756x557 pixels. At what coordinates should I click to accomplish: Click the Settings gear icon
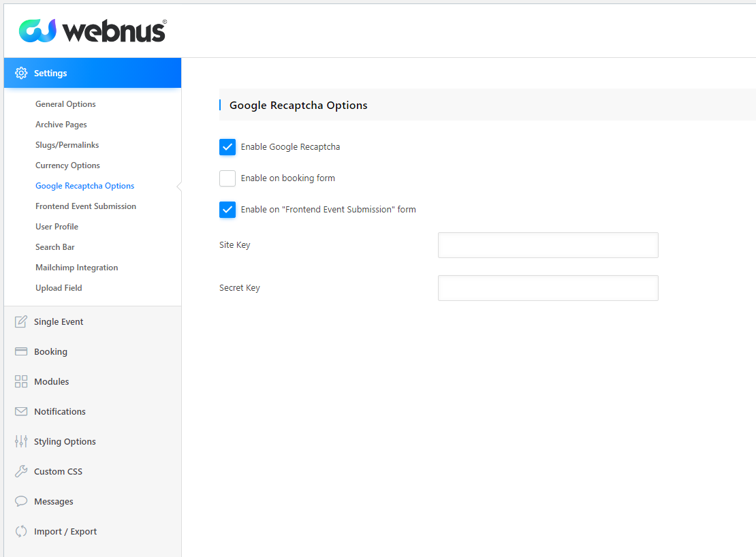coord(21,73)
